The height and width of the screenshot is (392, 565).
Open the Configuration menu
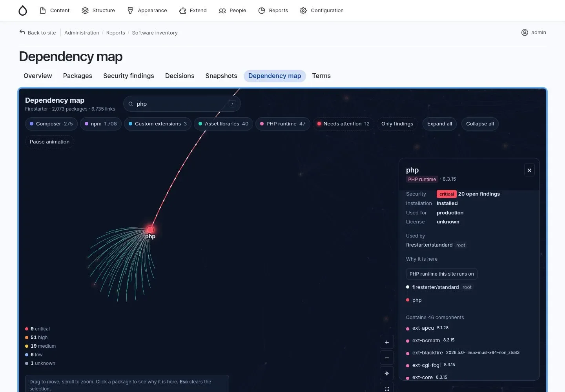pyautogui.click(x=322, y=11)
